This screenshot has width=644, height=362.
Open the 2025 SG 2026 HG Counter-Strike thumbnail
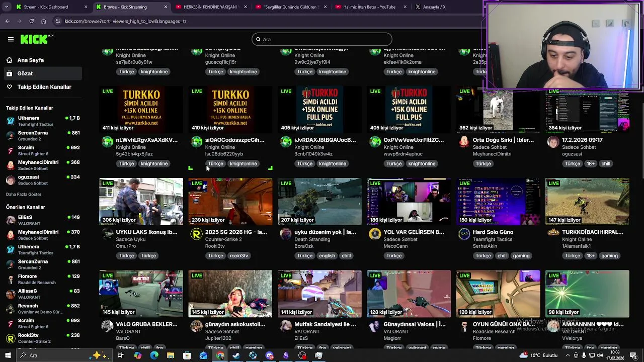230,202
